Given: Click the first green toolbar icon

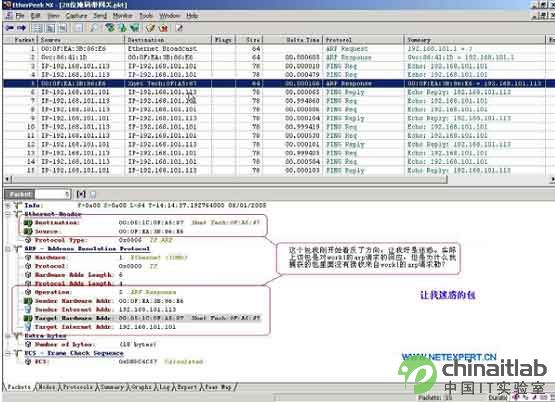Looking at the screenshot, I should pyautogui.click(x=110, y=28).
